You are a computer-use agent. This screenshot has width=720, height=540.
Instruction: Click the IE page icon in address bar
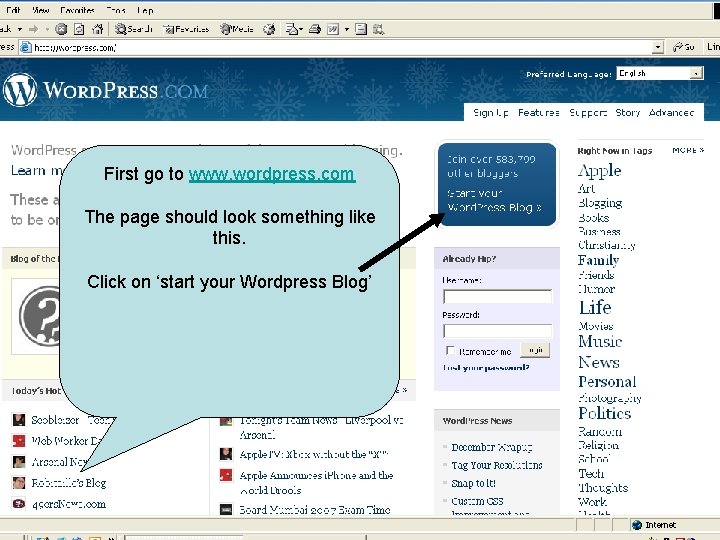click(x=26, y=47)
